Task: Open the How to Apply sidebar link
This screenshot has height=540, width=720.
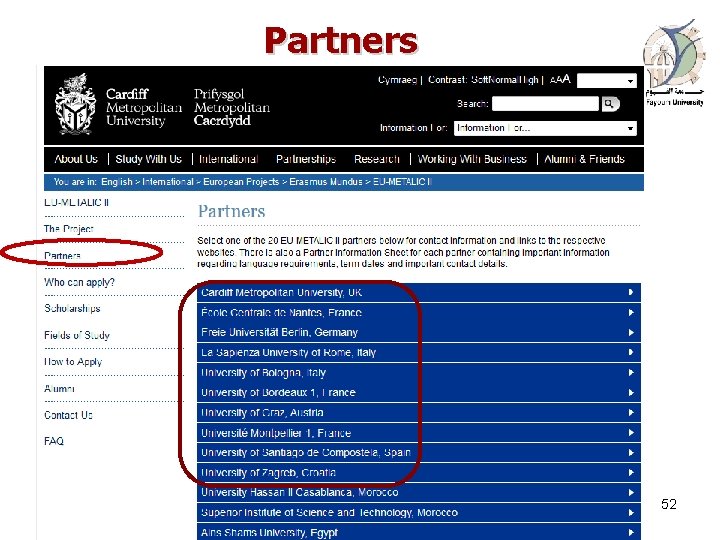Action: pos(73,362)
